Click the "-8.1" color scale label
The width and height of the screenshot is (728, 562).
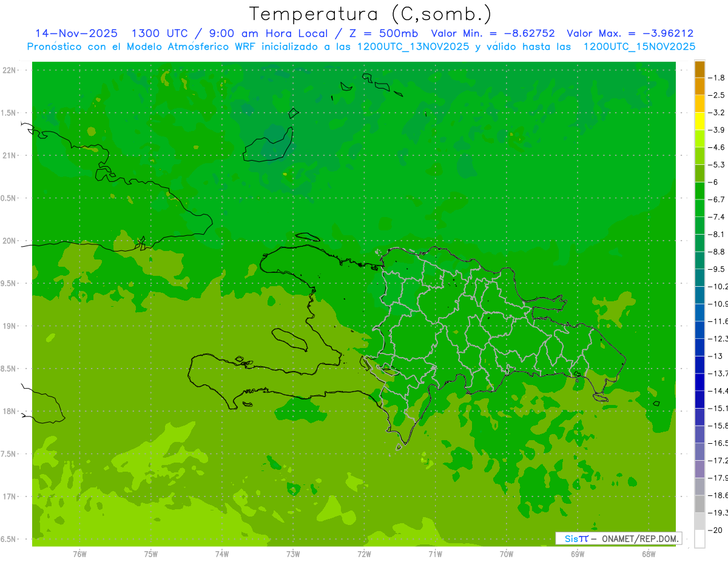[718, 234]
